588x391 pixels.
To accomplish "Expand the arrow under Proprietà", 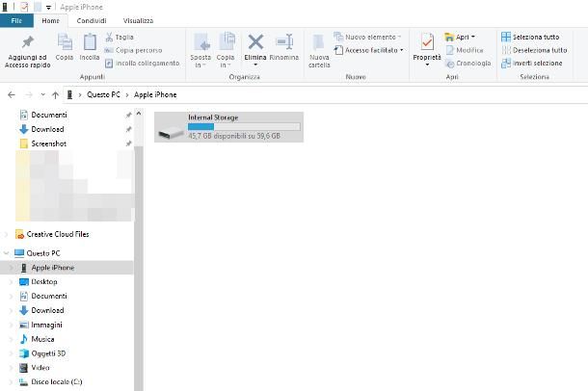I will (x=427, y=65).
